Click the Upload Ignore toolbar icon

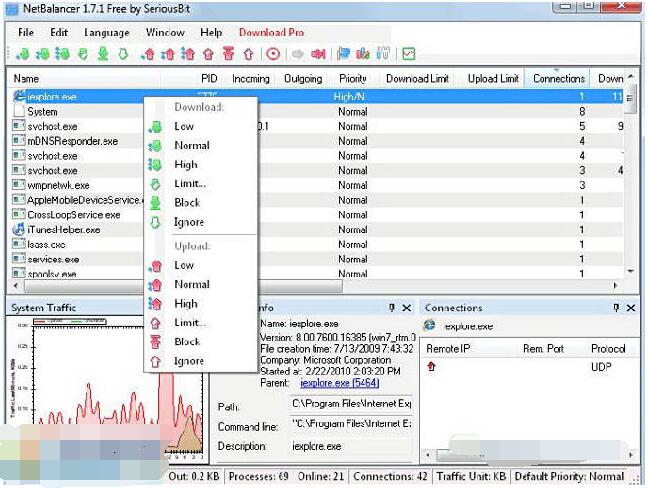(x=247, y=53)
